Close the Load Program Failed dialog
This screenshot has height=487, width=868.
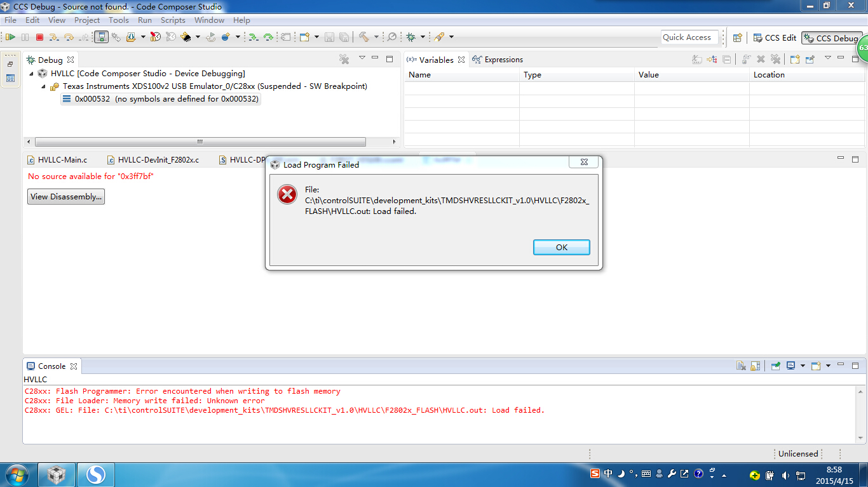pyautogui.click(x=584, y=163)
